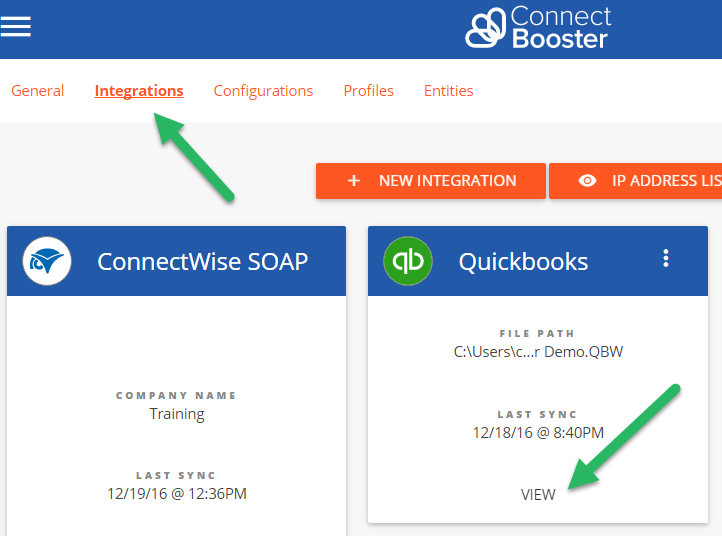This screenshot has height=536, width=722.
Task: Open the Configurations tab
Action: pyautogui.click(x=263, y=91)
